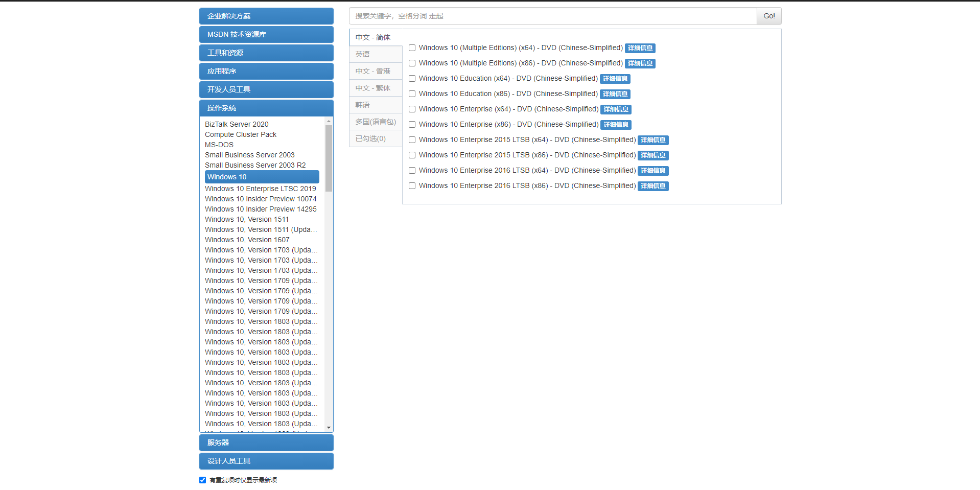
Task: Select Windows 10 Enterprise (x64) checkbox
Action: [412, 109]
